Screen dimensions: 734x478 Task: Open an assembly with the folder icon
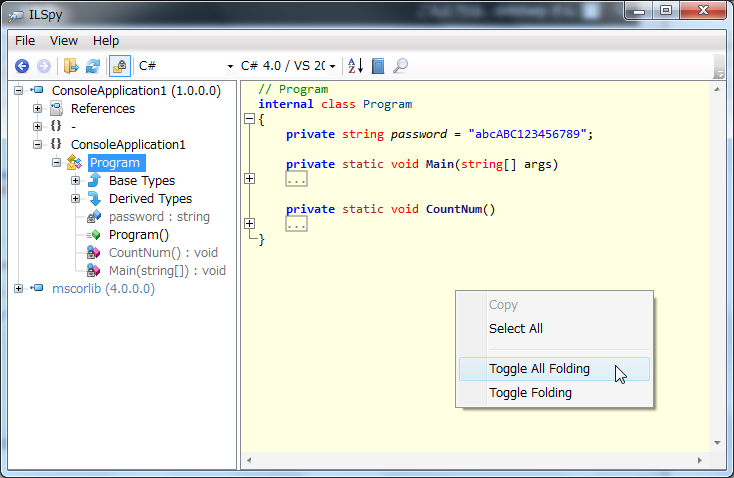click(x=71, y=66)
